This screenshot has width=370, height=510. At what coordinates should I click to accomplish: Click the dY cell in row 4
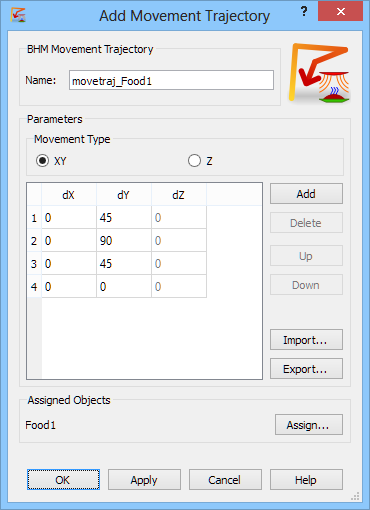(124, 286)
